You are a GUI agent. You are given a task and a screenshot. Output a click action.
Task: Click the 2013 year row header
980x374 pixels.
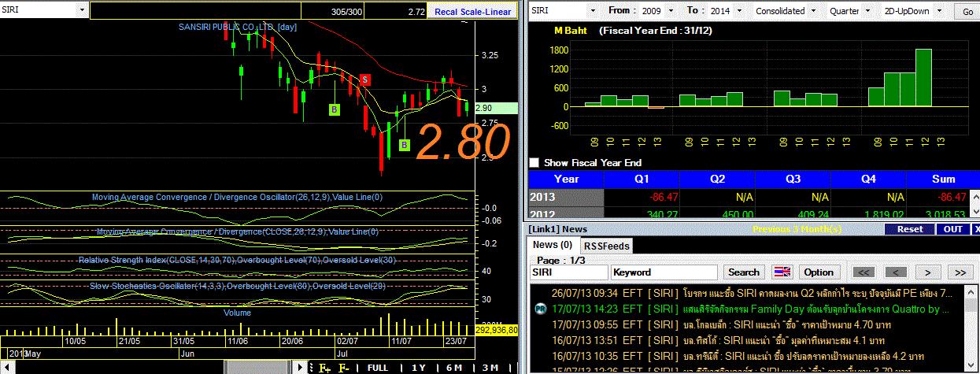[x=566, y=198]
